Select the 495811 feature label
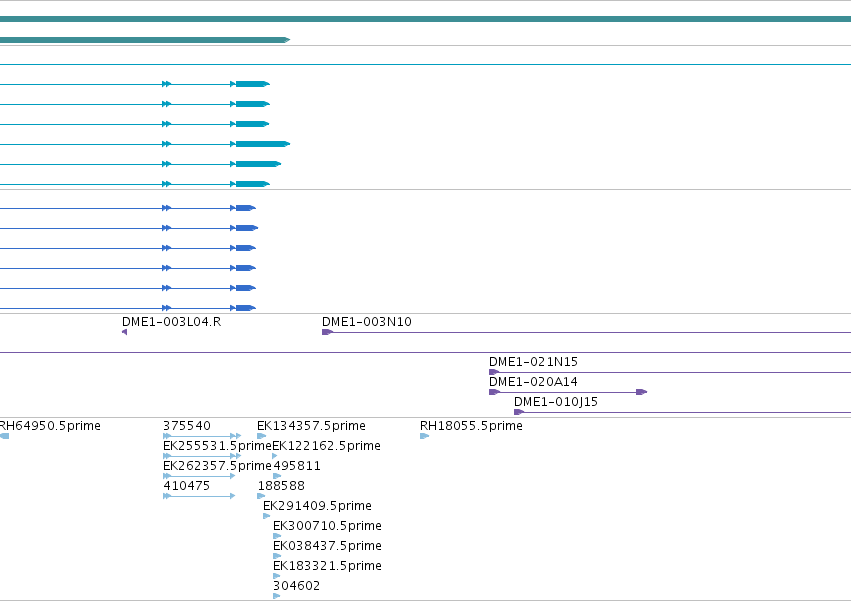 coord(297,466)
